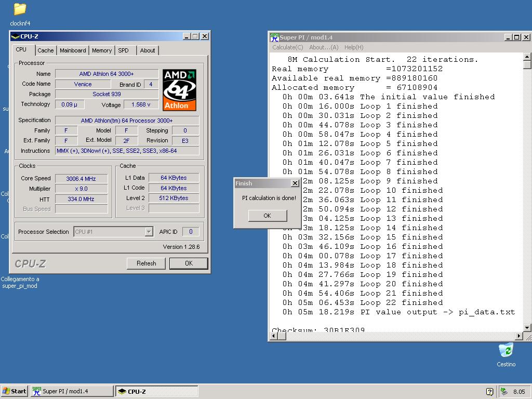
Task: Maximize the Super PI window
Action: 516,37
